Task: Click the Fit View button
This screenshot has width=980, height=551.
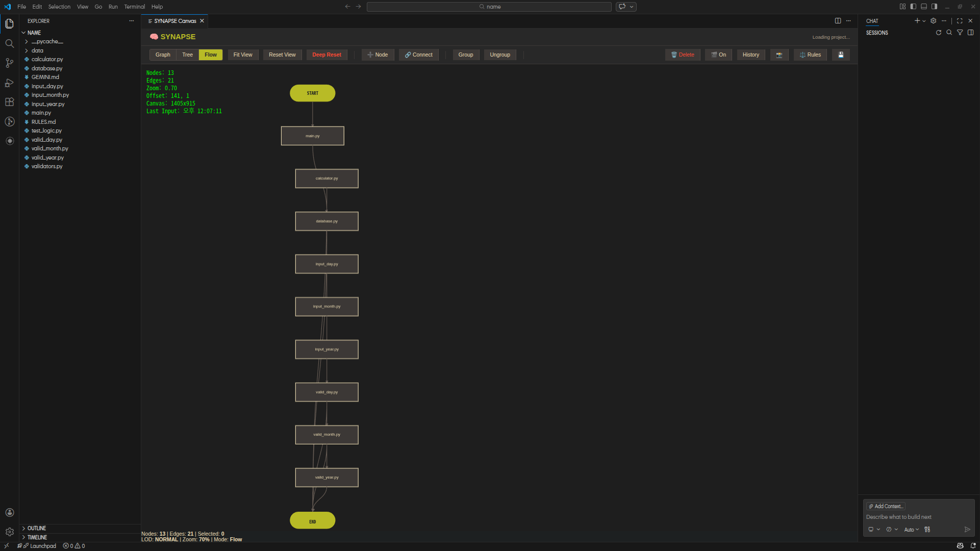Action: pyautogui.click(x=242, y=55)
